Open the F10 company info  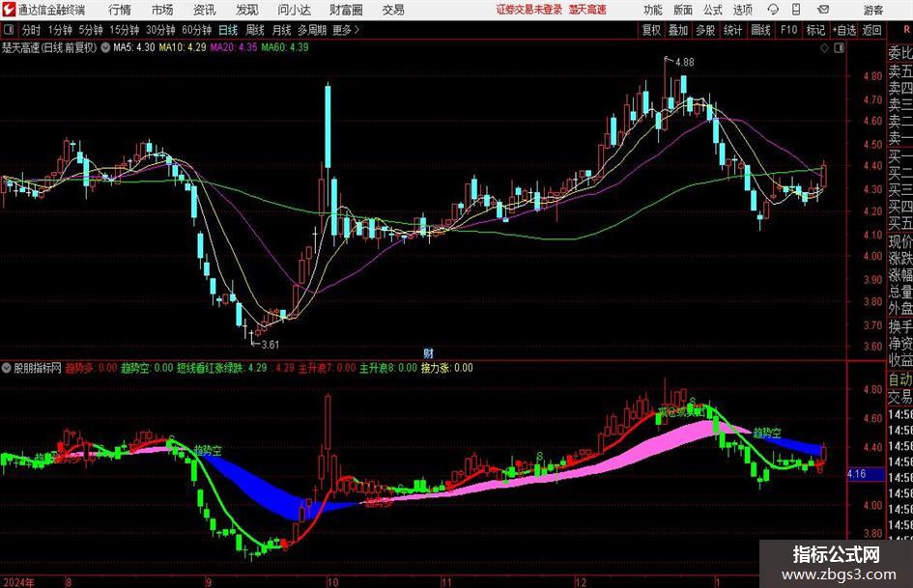(x=789, y=30)
